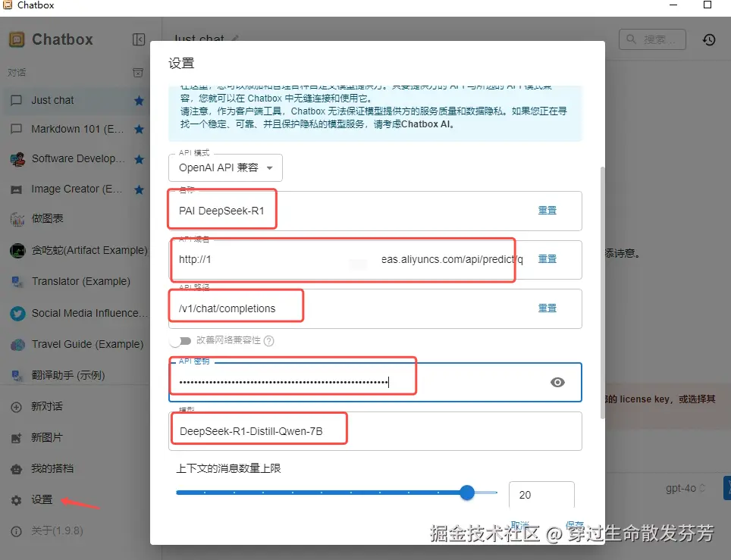Open the Software Developer conversation

pyautogui.click(x=77, y=159)
